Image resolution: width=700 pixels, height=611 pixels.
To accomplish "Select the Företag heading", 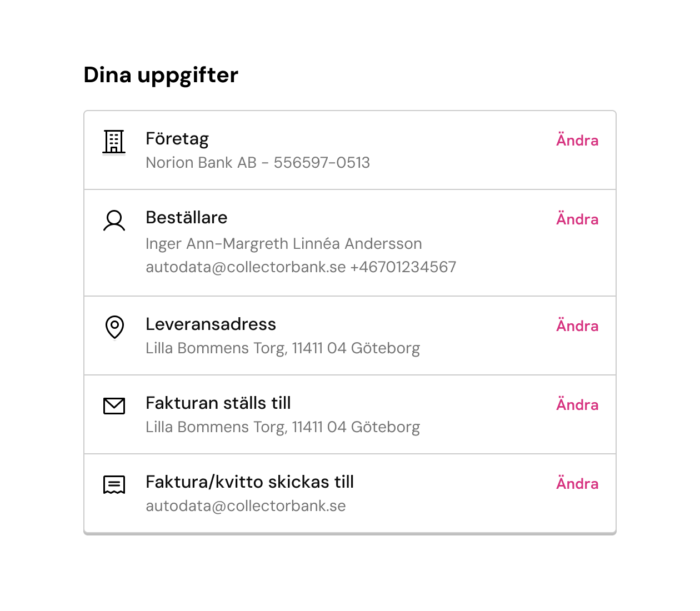I will tap(177, 139).
